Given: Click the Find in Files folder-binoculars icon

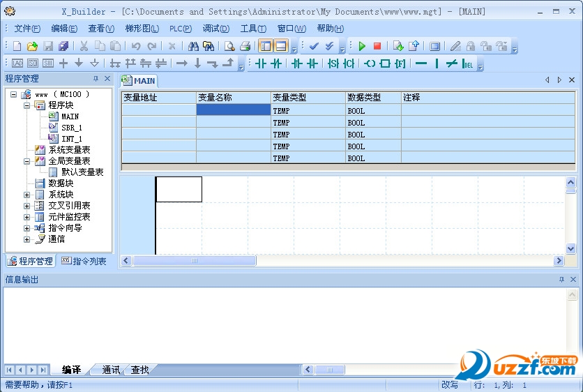Looking at the screenshot, I should [209, 46].
